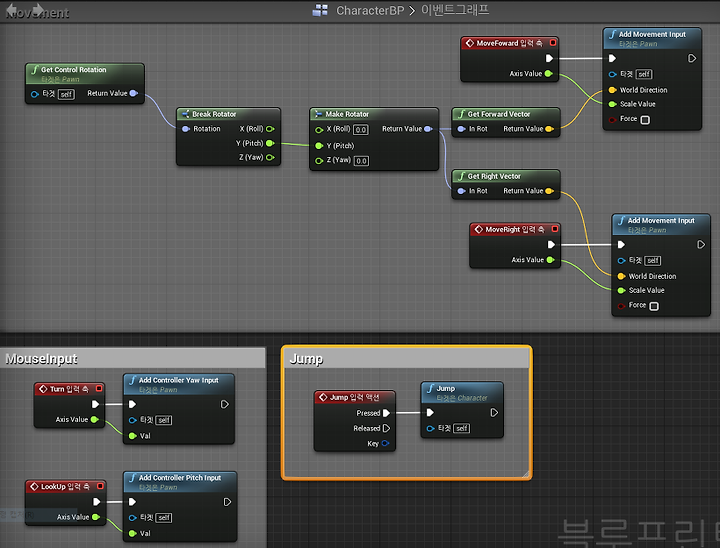720x548 pixels.
Task: Select the Make Rotator node header
Action: tap(374, 114)
